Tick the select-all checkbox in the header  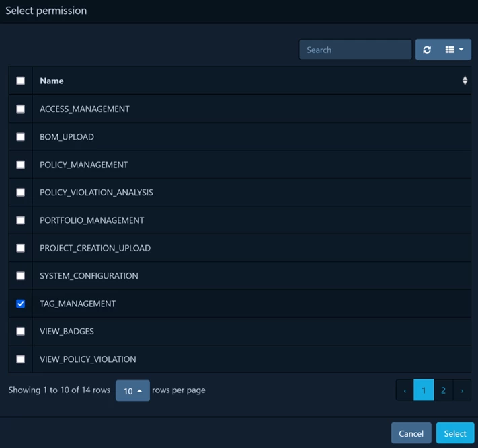[x=20, y=81]
